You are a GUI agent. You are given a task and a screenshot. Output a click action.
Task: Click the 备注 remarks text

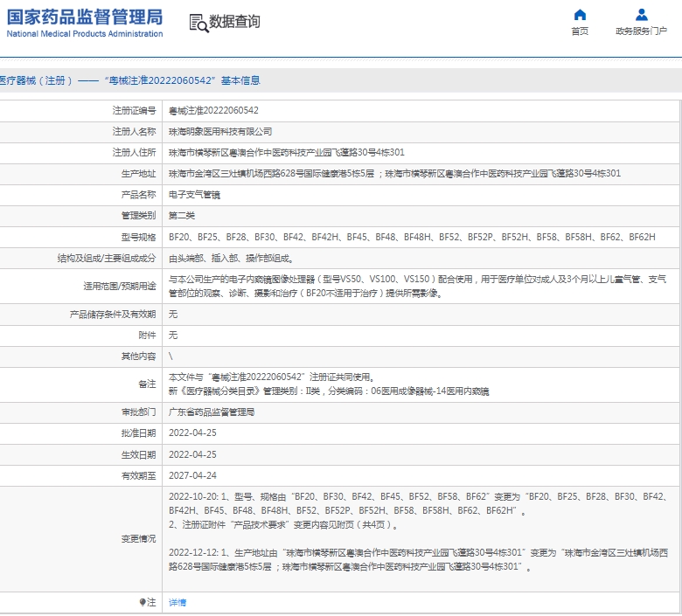(x=329, y=384)
